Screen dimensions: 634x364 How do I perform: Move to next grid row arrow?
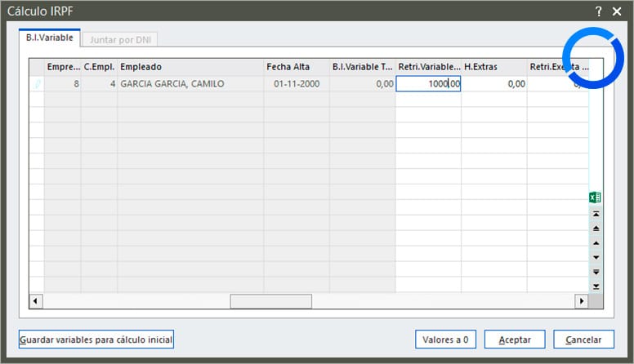pos(596,257)
